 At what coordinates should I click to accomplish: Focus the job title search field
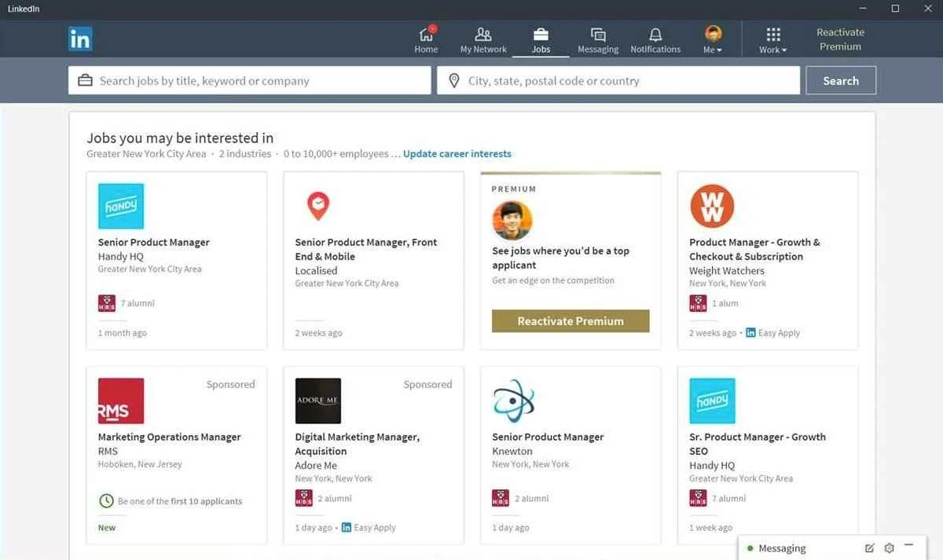pyautogui.click(x=250, y=81)
